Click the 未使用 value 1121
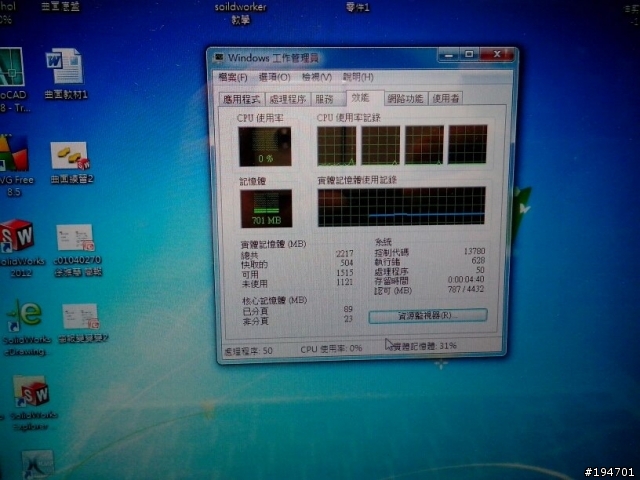The height and width of the screenshot is (480, 640). point(345,282)
